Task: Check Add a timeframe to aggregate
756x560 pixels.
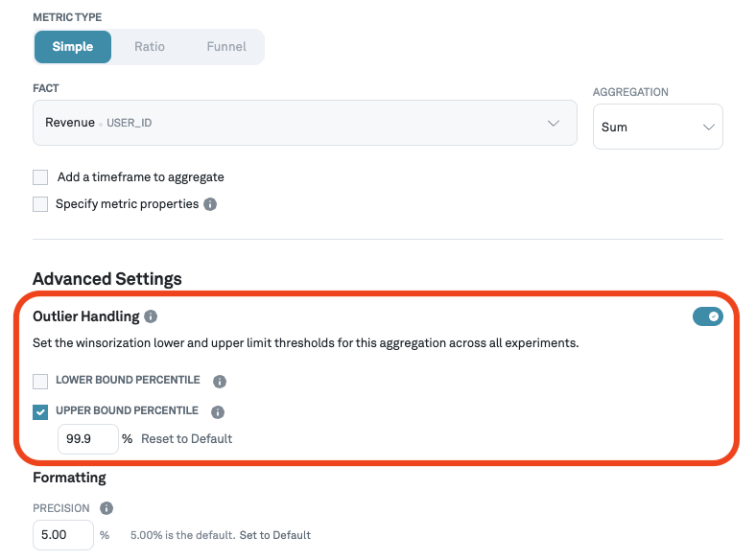Action: coord(40,177)
